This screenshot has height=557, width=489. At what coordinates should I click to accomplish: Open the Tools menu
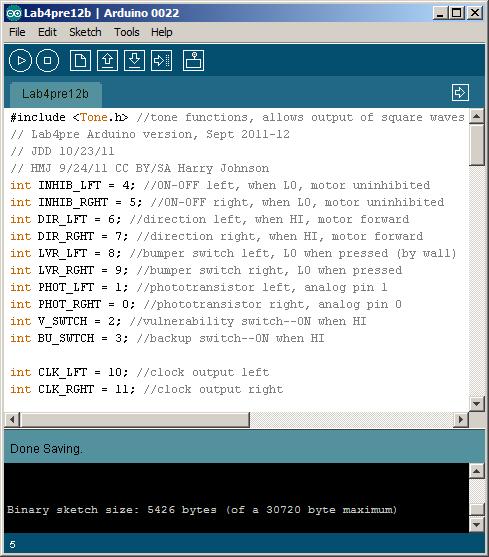[126, 32]
